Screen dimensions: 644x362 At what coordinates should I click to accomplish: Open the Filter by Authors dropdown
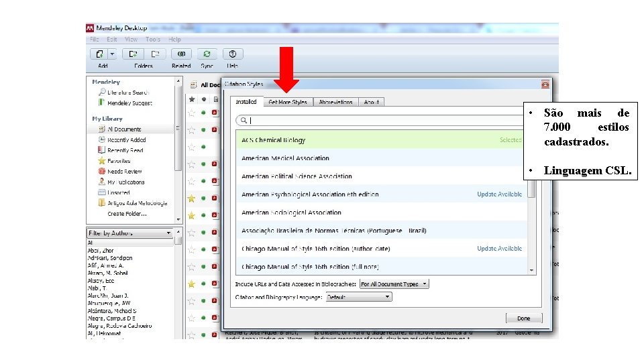(129, 233)
